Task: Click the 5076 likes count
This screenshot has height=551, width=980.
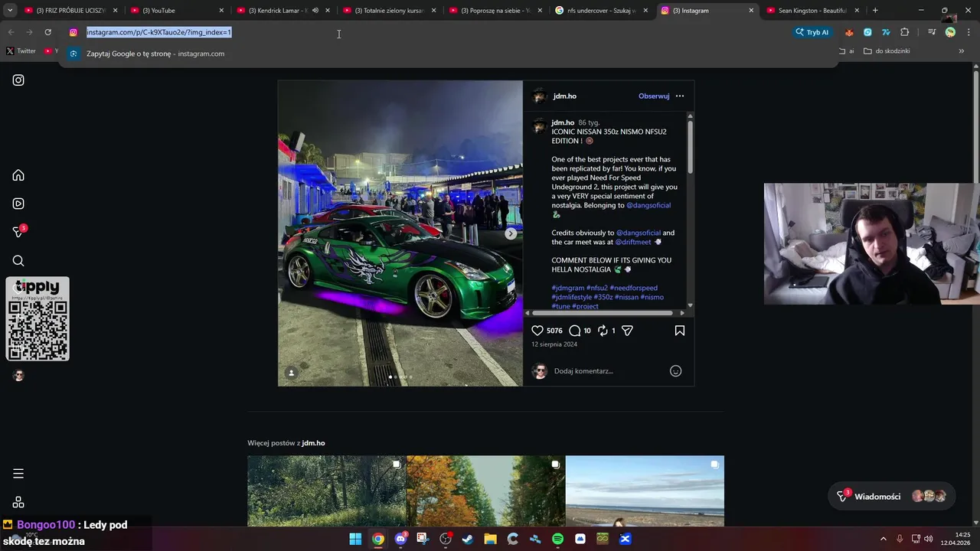Action: click(554, 331)
